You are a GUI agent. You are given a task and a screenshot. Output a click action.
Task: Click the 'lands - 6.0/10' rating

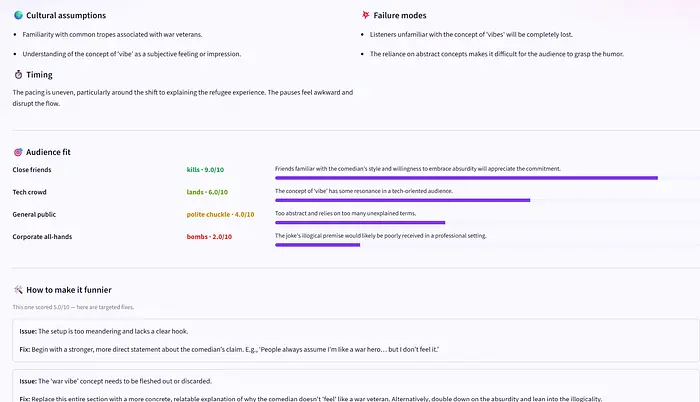point(207,192)
